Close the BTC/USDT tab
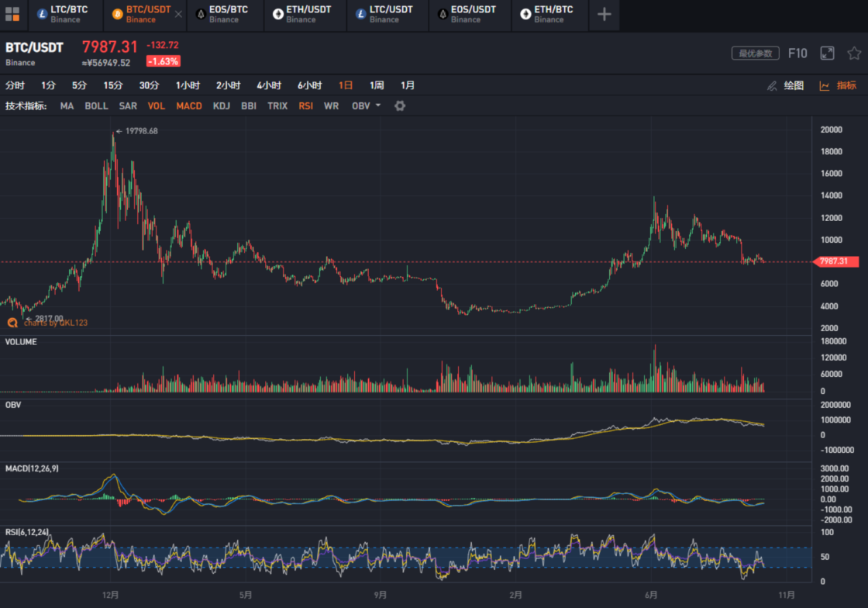Image resolution: width=868 pixels, height=608 pixels. (x=178, y=15)
